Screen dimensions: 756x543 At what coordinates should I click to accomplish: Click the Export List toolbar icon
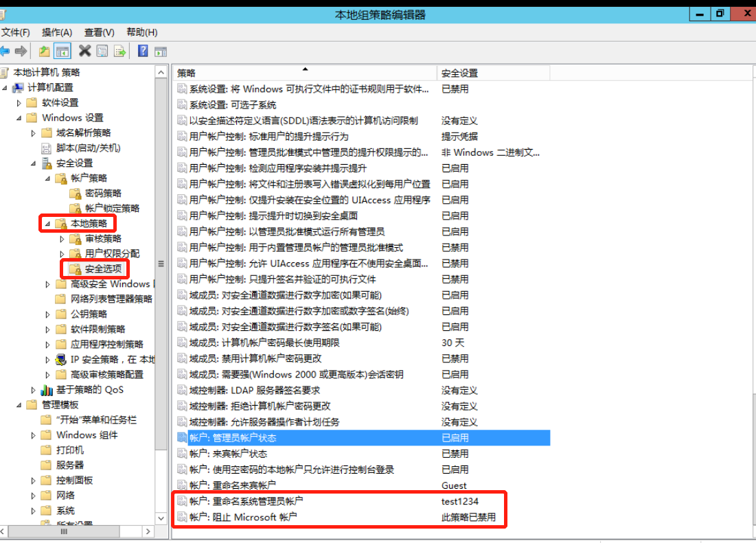coord(120,51)
